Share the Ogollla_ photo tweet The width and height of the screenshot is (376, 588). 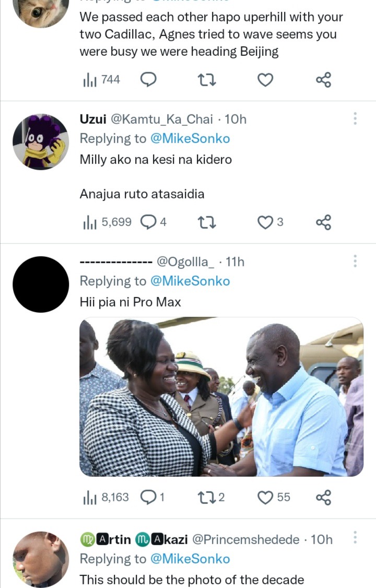coord(324,497)
